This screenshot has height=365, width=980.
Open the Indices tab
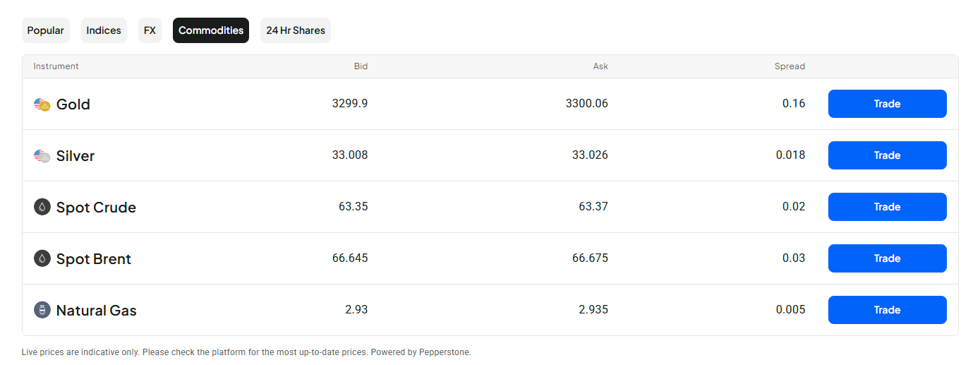[x=104, y=30]
